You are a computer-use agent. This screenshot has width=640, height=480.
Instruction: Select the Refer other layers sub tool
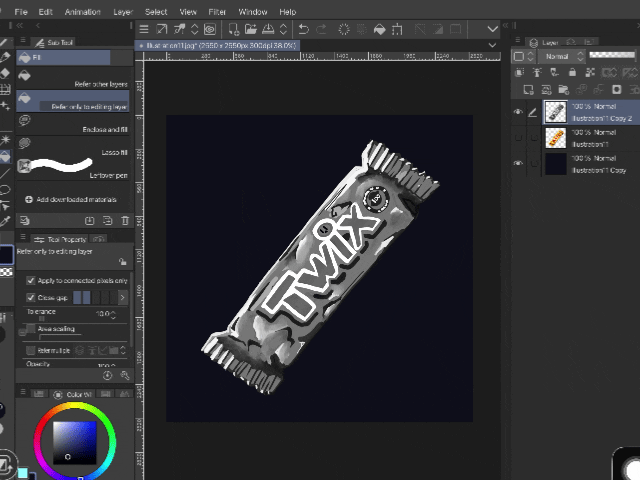coord(73,78)
